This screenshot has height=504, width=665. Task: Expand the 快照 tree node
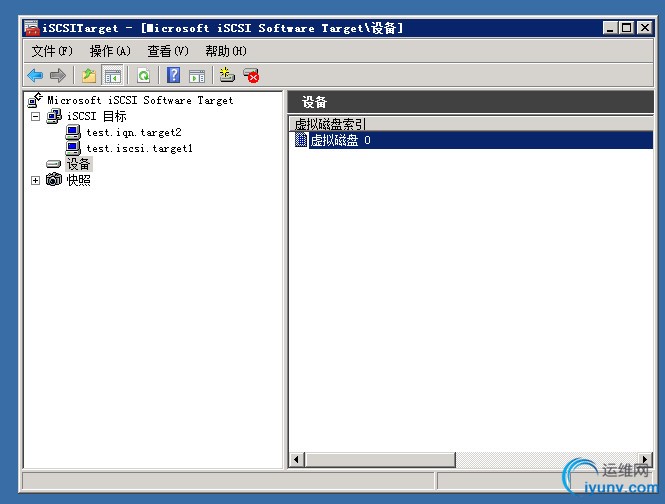(x=36, y=180)
